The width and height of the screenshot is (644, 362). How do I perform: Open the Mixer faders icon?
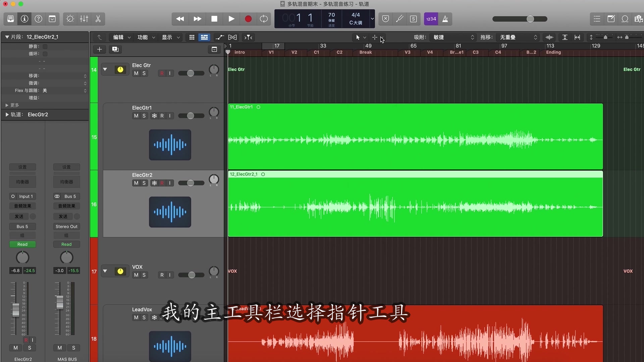84,19
